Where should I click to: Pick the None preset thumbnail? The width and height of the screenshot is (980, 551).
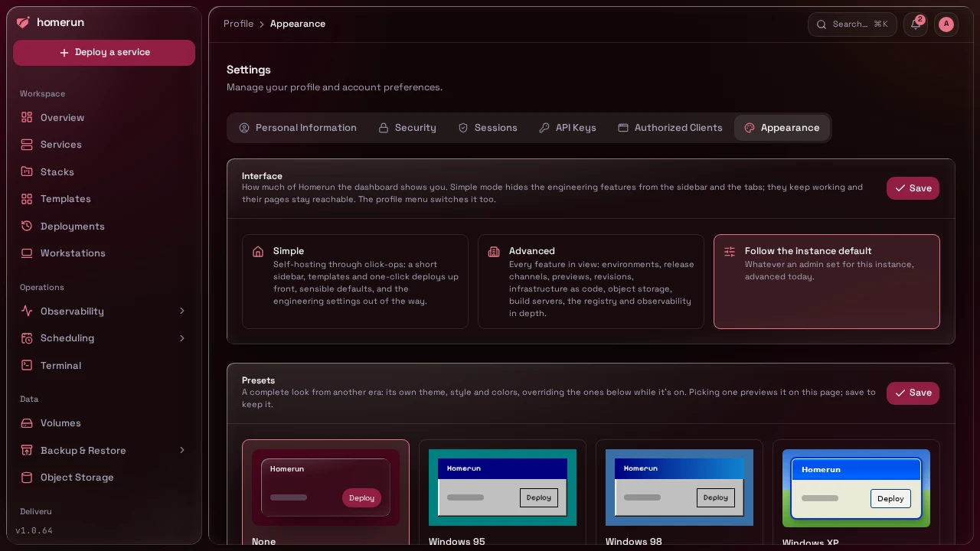[325, 487]
